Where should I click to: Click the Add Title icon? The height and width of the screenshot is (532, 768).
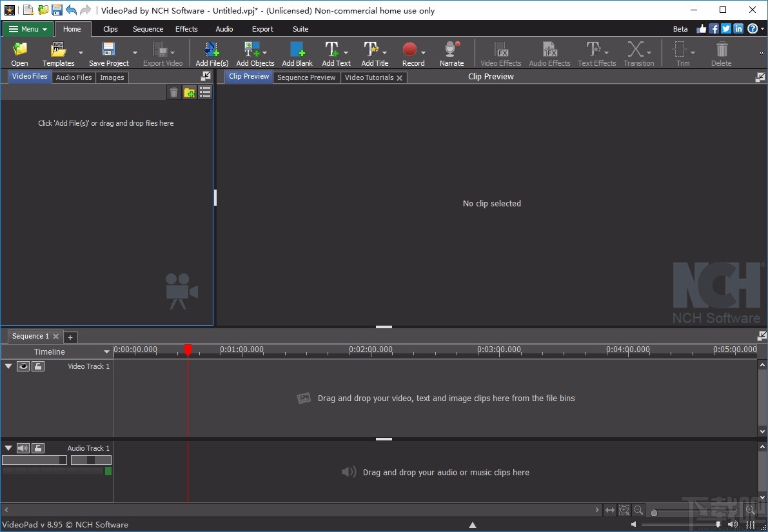coord(372,48)
